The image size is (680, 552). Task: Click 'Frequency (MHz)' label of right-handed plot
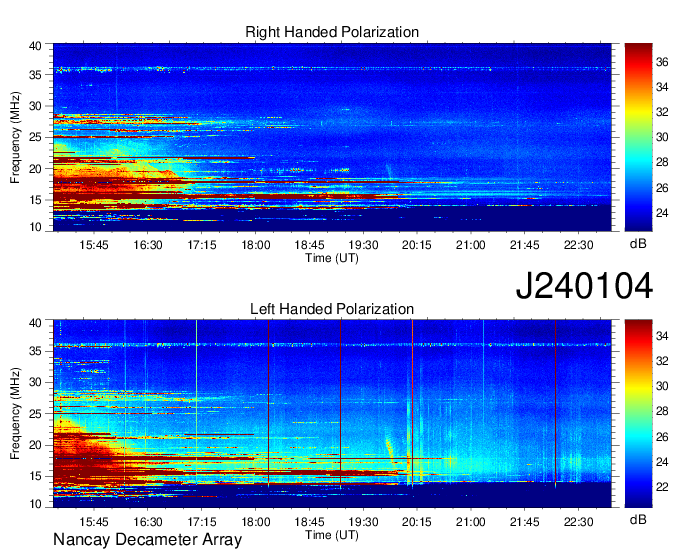(15, 137)
